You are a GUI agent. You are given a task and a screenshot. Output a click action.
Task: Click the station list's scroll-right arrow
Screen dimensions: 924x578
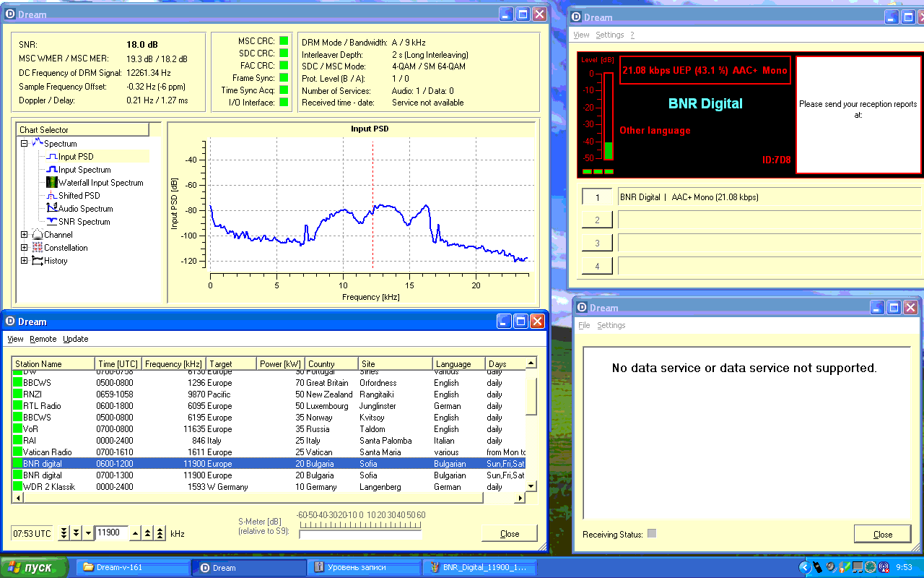tap(520, 498)
